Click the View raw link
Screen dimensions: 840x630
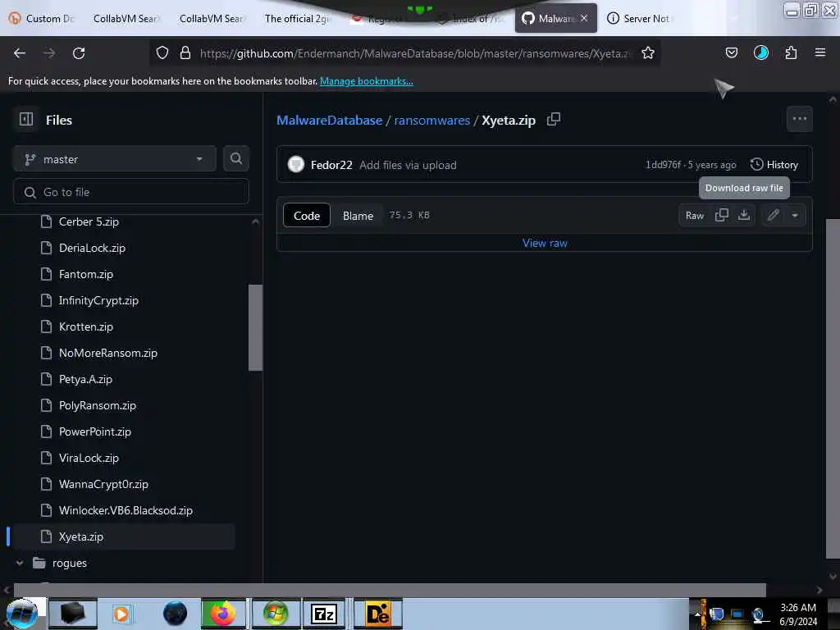(x=545, y=243)
